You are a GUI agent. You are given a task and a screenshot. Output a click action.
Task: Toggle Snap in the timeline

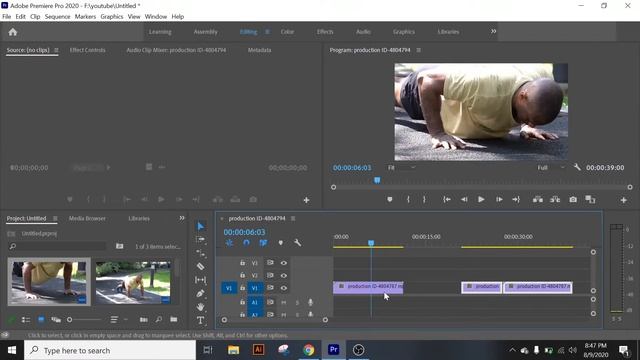(246, 243)
